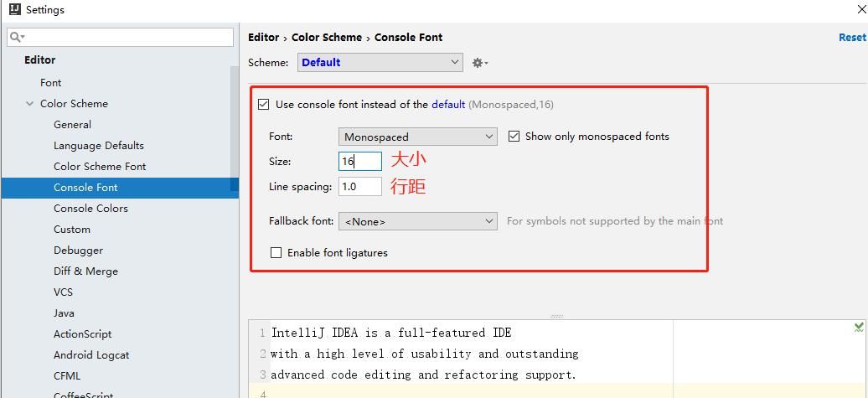This screenshot has width=868, height=398.
Task: Select Color Scheme Font tree item
Action: [x=100, y=167]
